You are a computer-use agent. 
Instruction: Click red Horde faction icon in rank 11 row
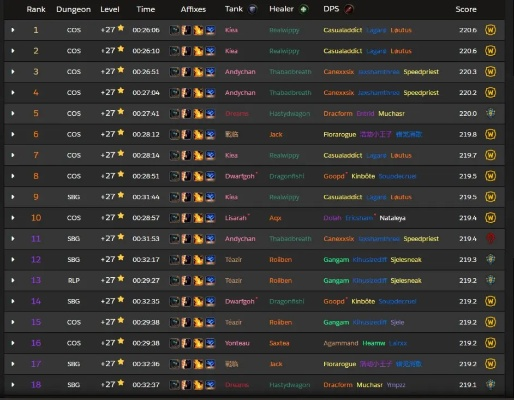tap(490, 239)
